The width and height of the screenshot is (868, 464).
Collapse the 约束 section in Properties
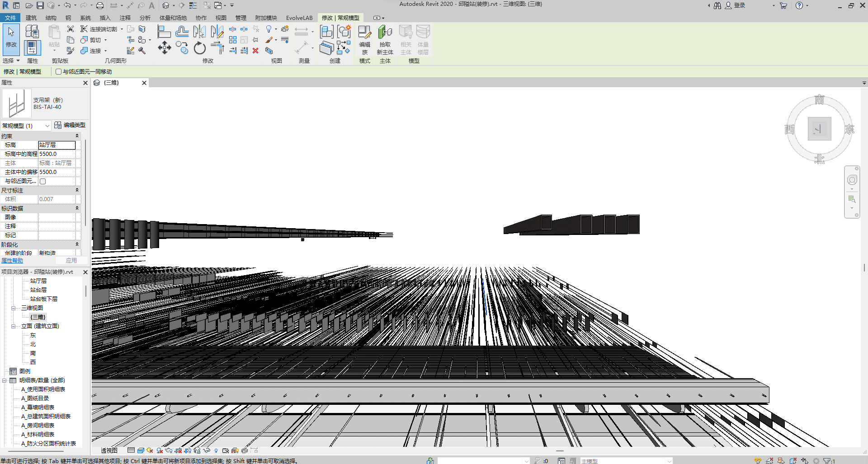tap(77, 136)
